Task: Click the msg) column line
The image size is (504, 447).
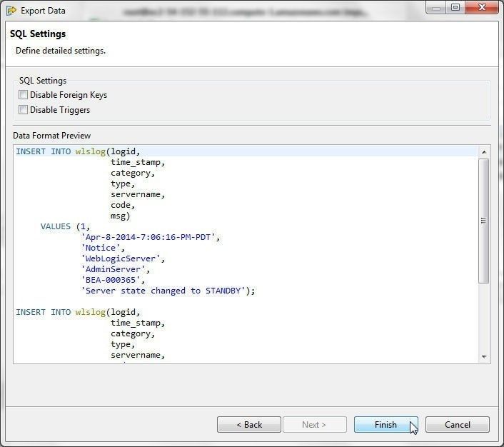Action: 121,216
